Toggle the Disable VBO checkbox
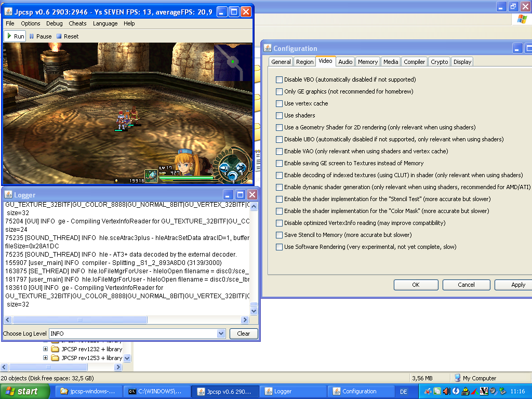The image size is (532, 399). click(x=280, y=79)
